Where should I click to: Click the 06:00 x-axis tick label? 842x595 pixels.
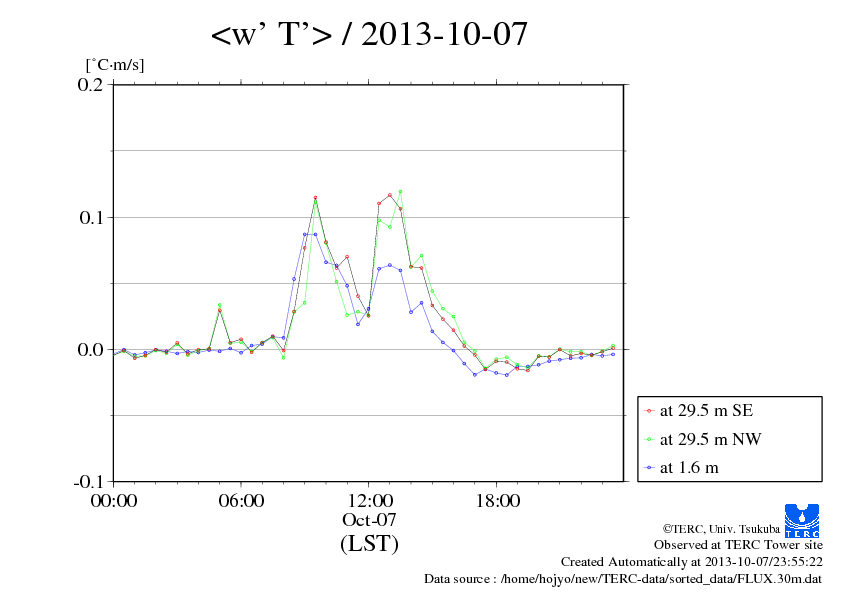click(x=241, y=501)
